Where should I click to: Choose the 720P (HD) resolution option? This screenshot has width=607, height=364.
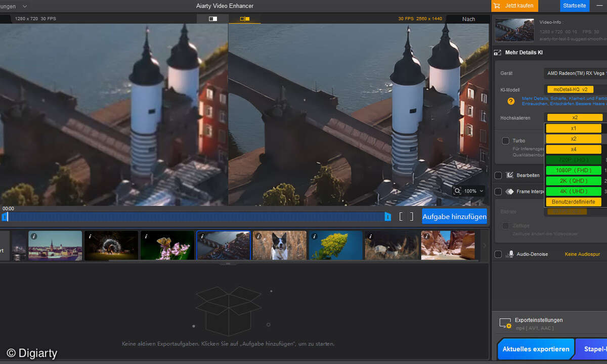tap(574, 160)
